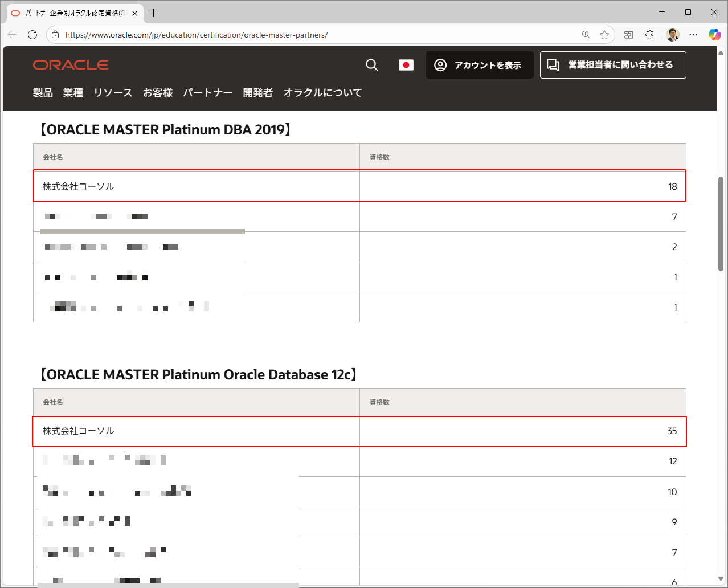Click the value 35 in Database 12c table

coord(672,431)
